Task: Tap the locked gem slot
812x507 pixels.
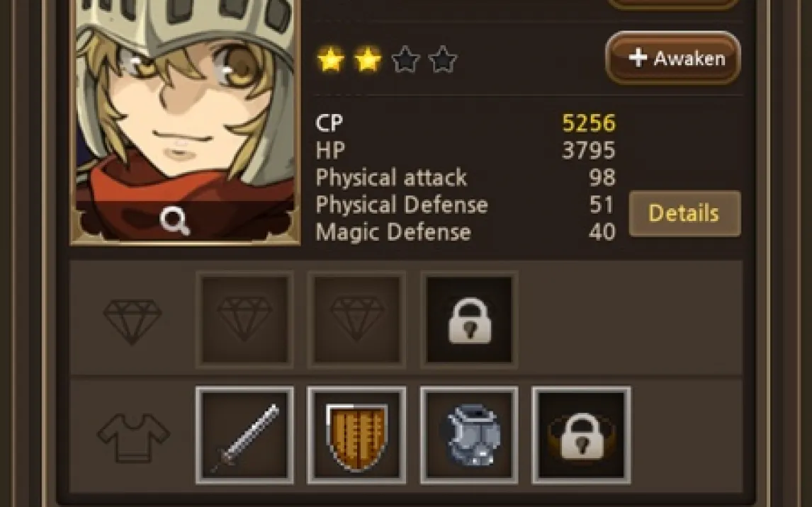Action: (469, 320)
